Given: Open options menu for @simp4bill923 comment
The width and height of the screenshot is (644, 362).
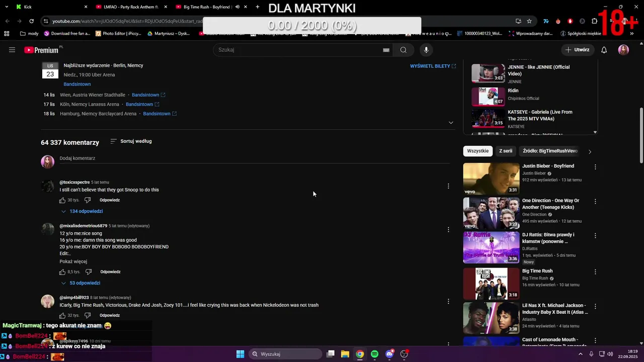Looking at the screenshot, I should [448, 302].
